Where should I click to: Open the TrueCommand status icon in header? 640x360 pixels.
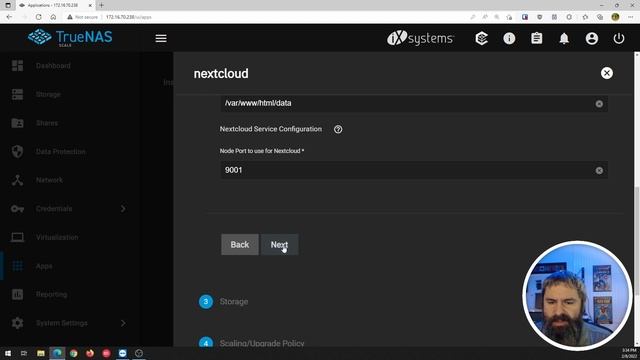pyautogui.click(x=482, y=38)
